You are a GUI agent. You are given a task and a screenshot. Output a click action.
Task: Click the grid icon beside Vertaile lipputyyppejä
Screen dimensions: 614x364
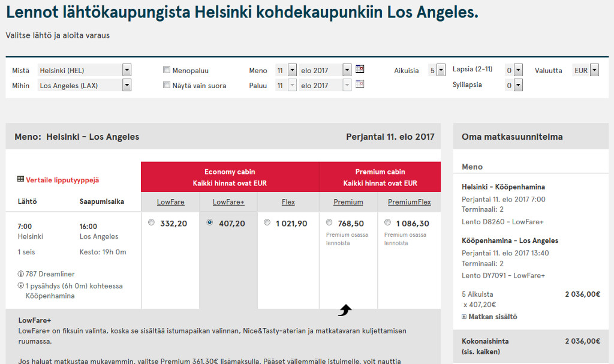pos(20,179)
